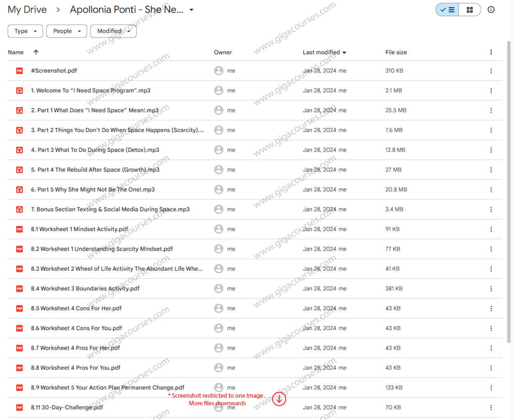Open the People filter dropdown
This screenshot has height=420, width=515.
click(66, 31)
